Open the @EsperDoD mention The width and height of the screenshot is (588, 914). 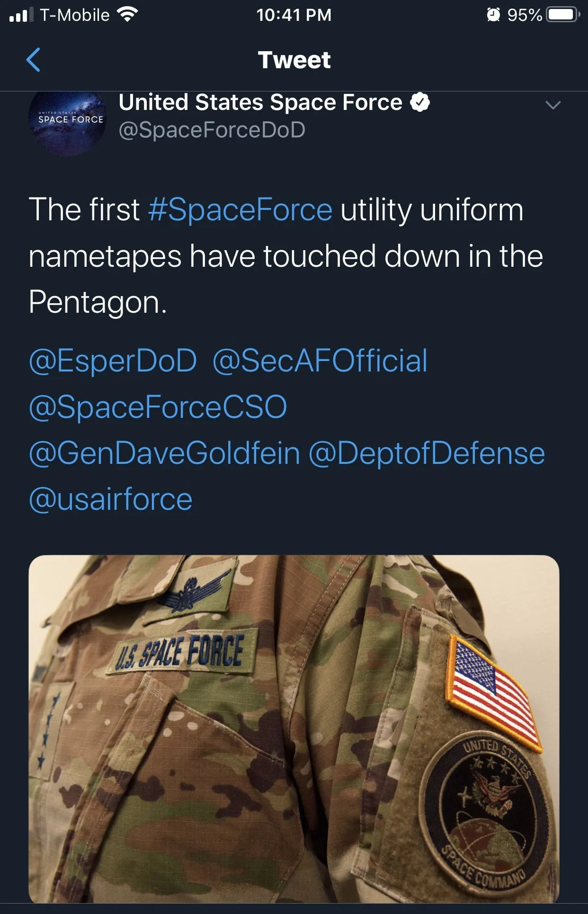(x=113, y=361)
